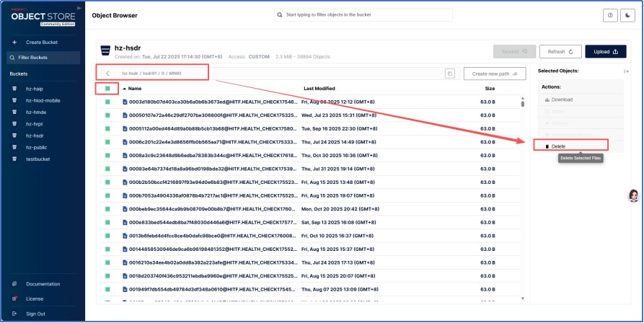
Task: Uncheck the object row starting with 000b7053
Action: pyautogui.click(x=106, y=195)
